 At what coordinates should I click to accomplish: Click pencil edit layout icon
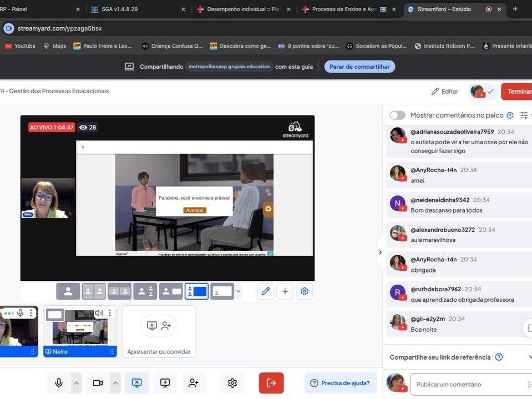(x=266, y=291)
